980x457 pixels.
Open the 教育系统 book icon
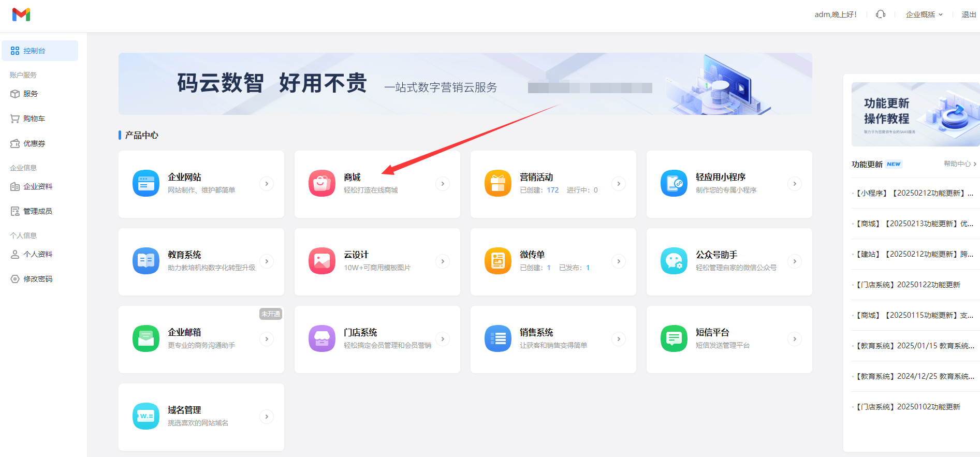(x=145, y=261)
